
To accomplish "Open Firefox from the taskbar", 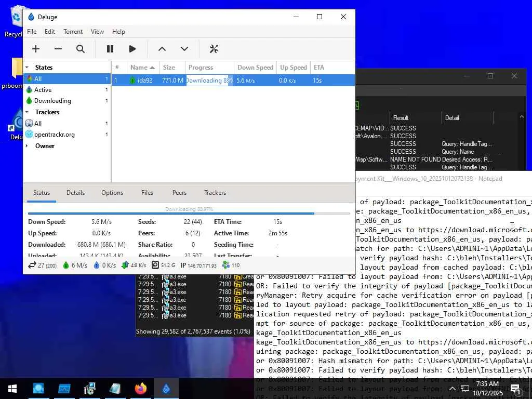I will [140, 389].
